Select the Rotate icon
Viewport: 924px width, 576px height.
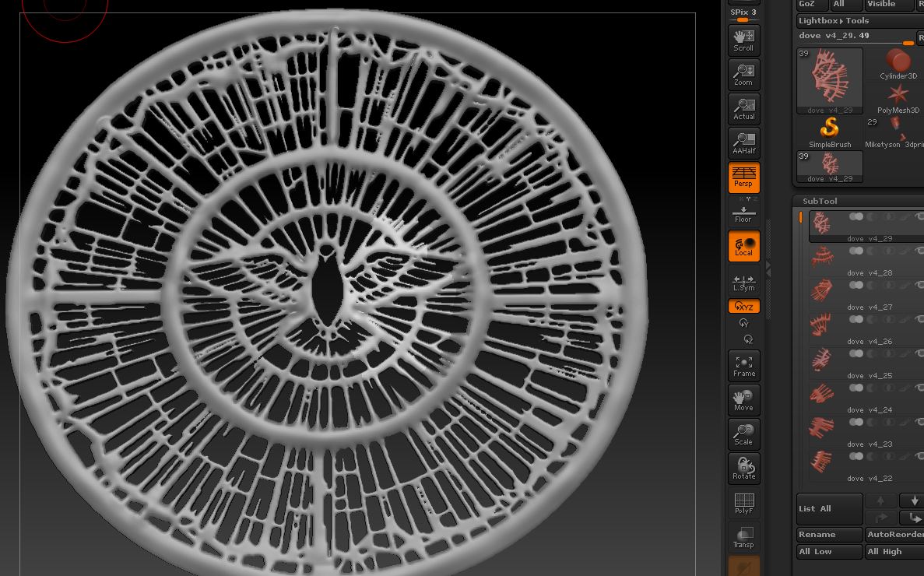[743, 467]
